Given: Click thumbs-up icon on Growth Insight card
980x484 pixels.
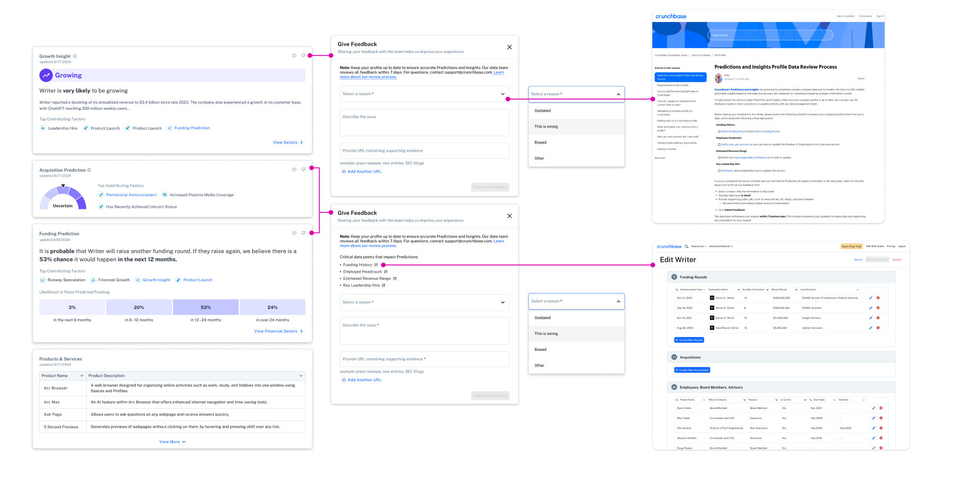Looking at the screenshot, I should 295,55.
